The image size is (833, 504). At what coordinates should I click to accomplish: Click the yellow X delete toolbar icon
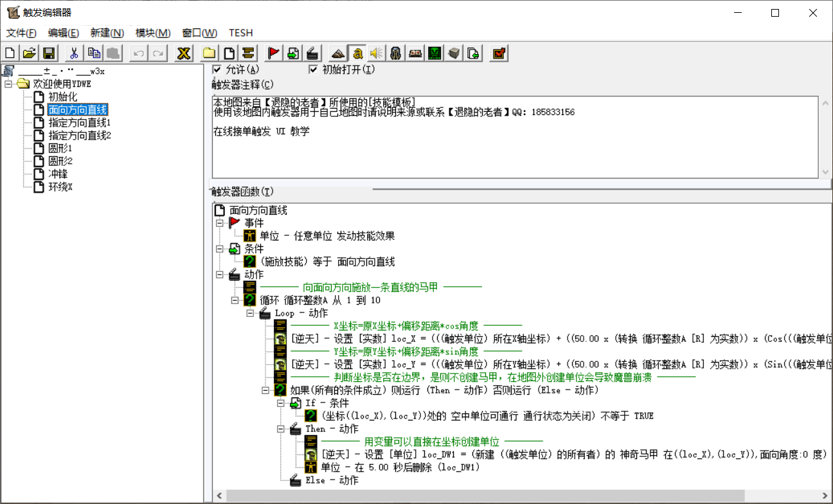[183, 53]
